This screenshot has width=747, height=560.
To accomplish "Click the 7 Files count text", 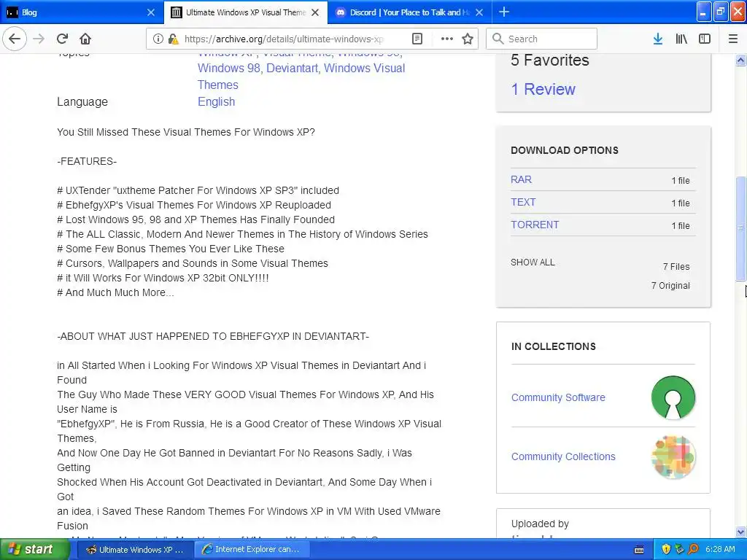I will click(x=676, y=267).
